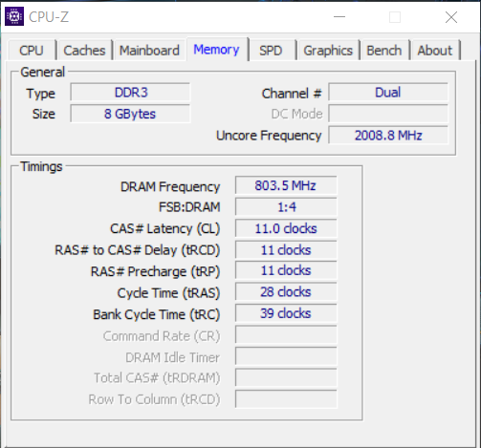Click the empty Row To Column (tRCD) field

(286, 399)
